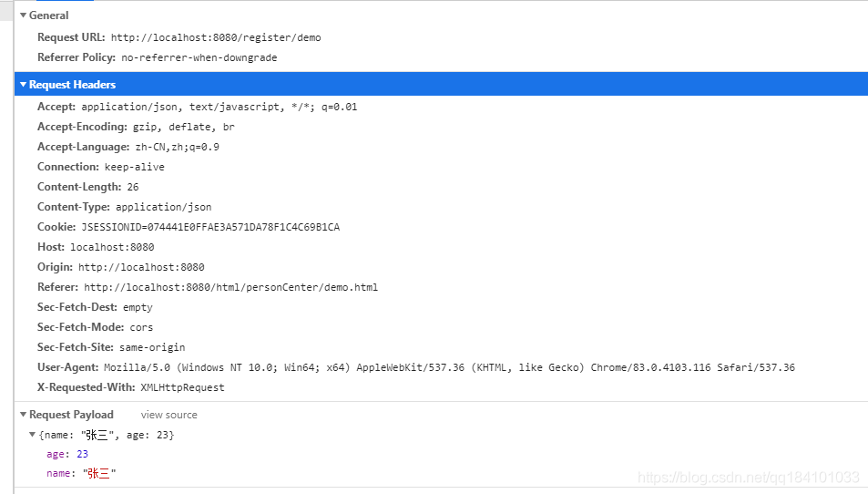The image size is (868, 494).
Task: Click the Origin header value
Action: point(141,267)
